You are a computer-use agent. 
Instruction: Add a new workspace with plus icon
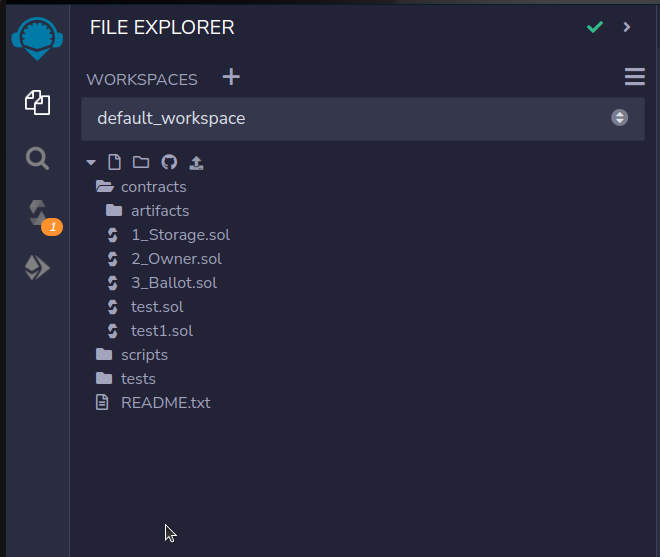click(231, 77)
